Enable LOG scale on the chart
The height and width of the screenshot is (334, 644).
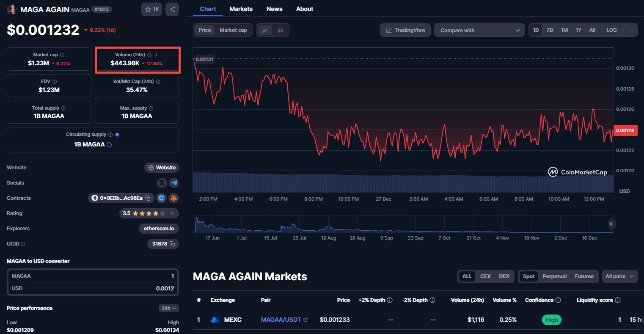pos(611,30)
